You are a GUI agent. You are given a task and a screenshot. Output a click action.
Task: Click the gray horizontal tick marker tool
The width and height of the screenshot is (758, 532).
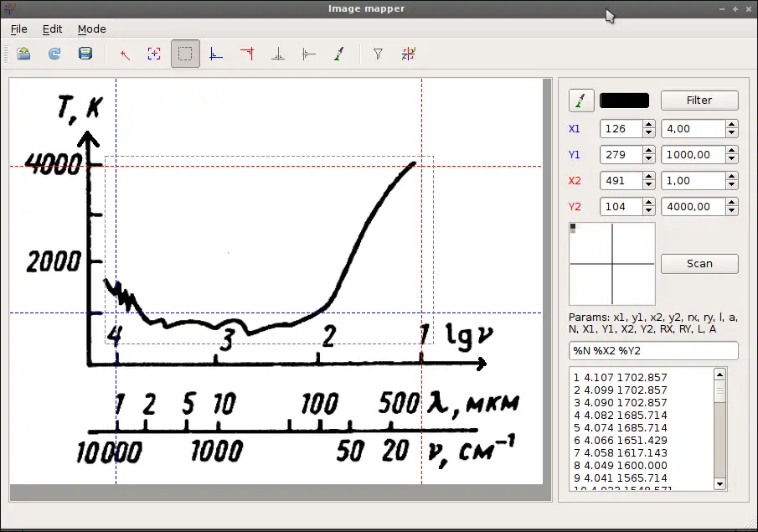308,54
